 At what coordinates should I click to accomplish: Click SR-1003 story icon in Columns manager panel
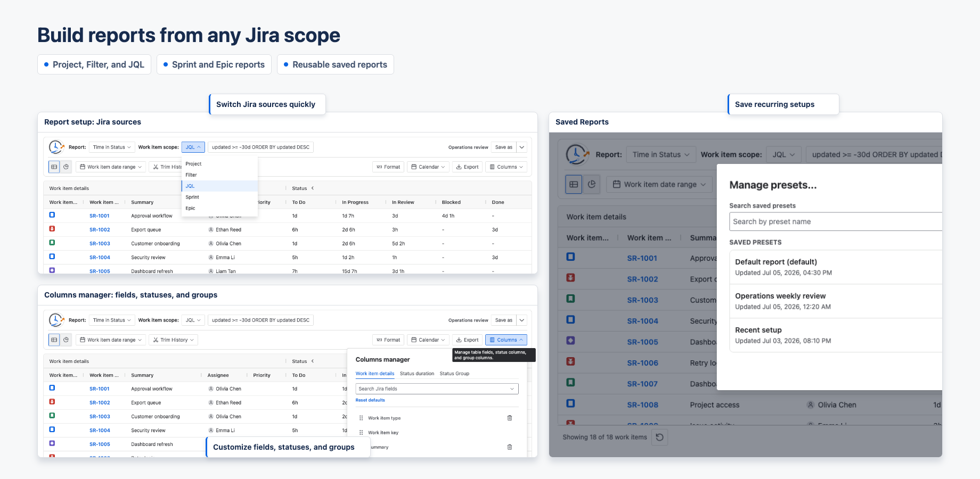coord(52,416)
